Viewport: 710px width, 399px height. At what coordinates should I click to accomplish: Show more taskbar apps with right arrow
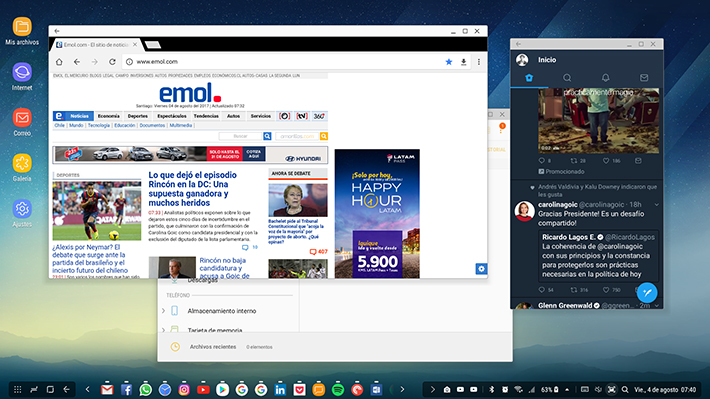[402, 389]
